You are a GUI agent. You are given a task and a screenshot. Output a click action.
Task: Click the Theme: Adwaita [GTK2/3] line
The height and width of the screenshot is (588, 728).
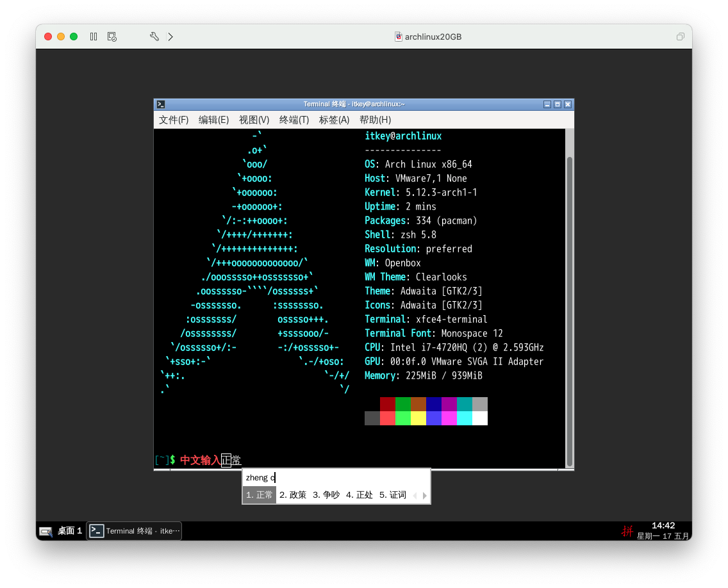[x=424, y=291]
